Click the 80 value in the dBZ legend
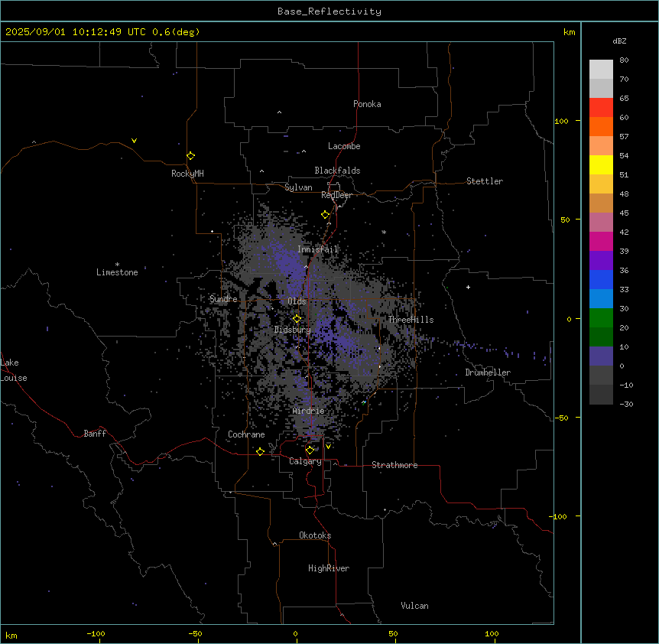This screenshot has width=659, height=644. coord(624,60)
